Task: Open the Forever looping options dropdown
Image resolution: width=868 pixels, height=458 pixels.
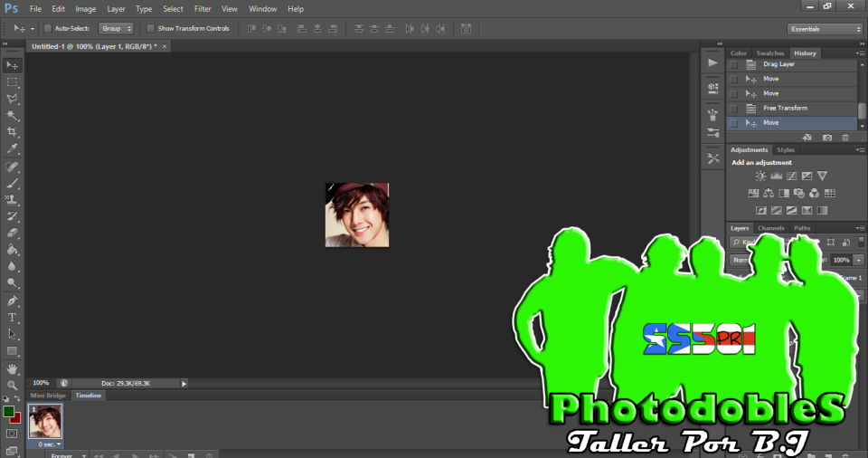Action: (68, 456)
